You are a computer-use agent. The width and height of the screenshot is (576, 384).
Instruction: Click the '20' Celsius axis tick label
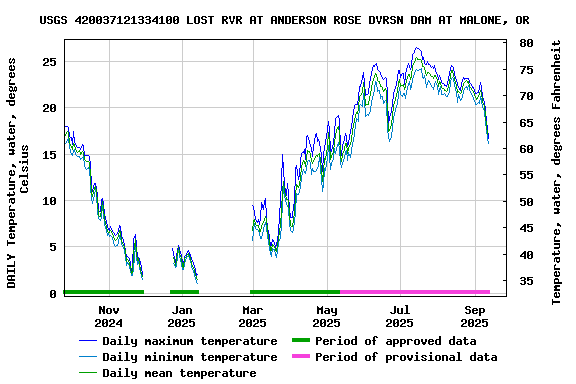point(50,108)
